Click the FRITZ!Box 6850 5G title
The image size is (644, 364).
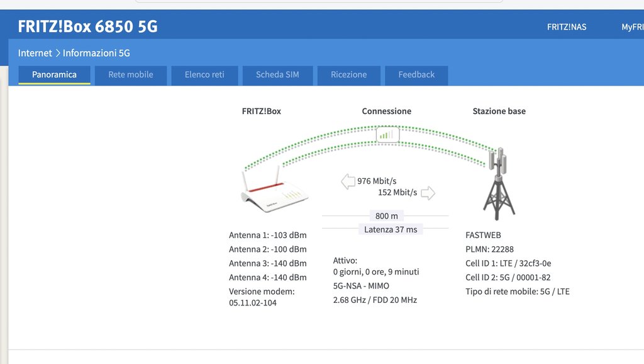tap(88, 26)
